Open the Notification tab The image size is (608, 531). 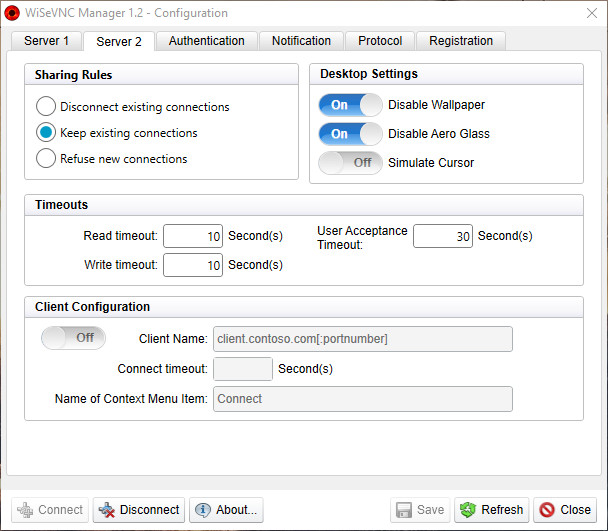tap(301, 41)
